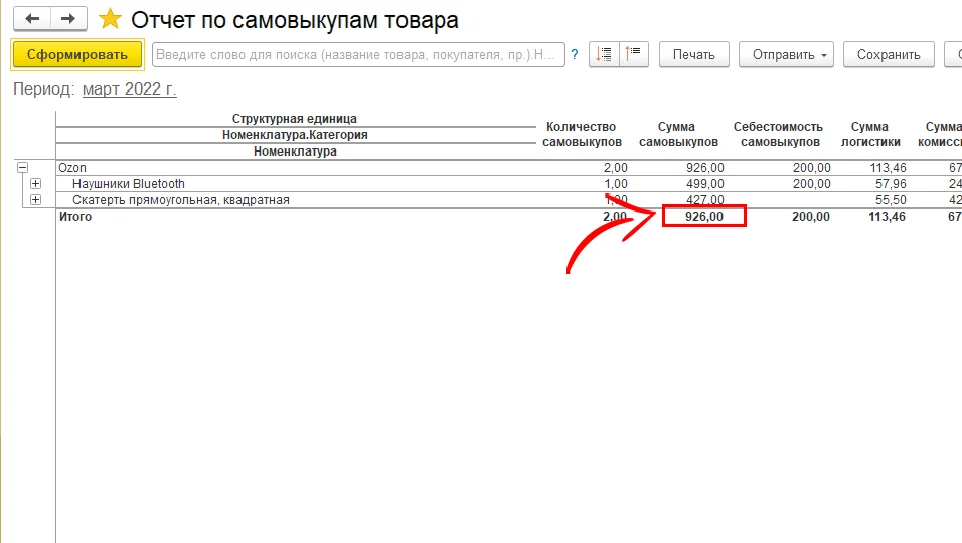The height and width of the screenshot is (543, 962).
Task: Click the forward navigation arrow
Action: [68, 19]
